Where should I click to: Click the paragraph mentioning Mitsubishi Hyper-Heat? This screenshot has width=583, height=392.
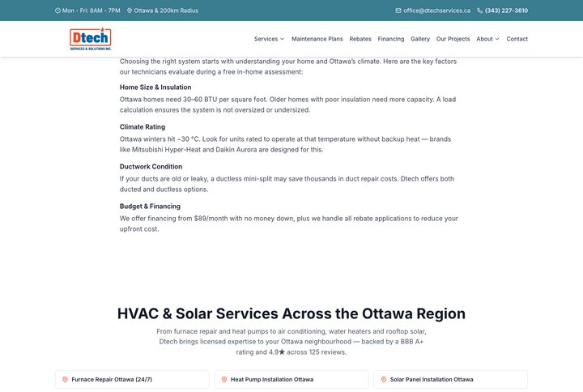tap(285, 144)
